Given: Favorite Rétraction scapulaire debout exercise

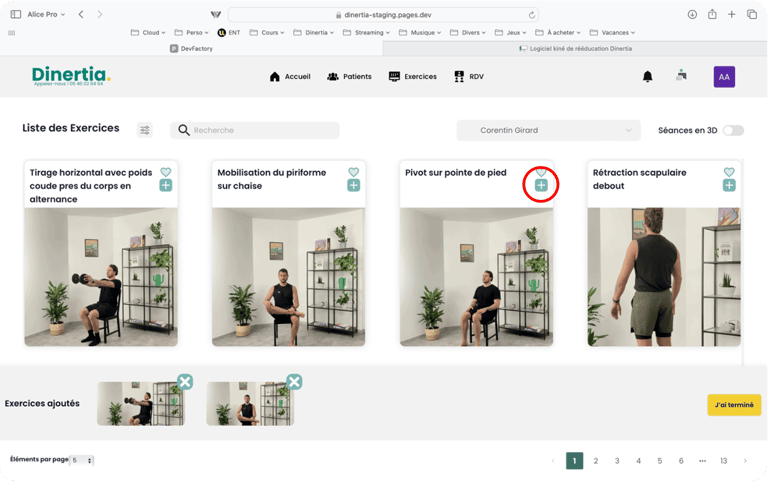Looking at the screenshot, I should [x=729, y=172].
